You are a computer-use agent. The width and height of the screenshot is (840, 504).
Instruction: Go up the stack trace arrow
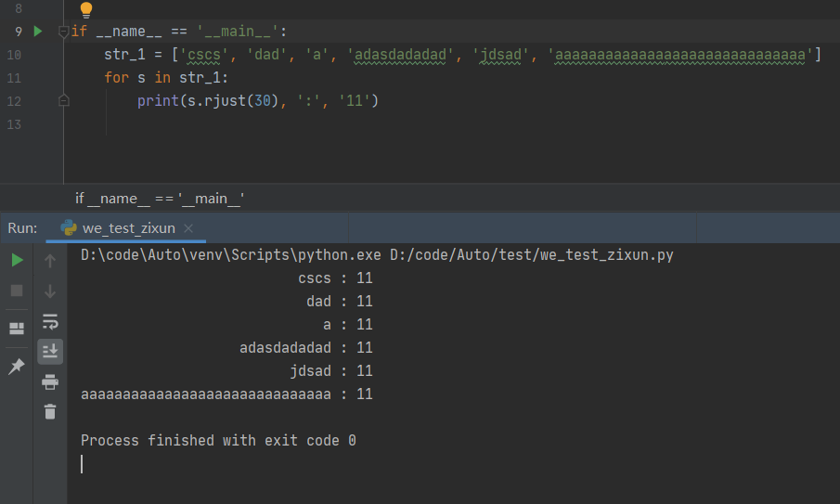pyautogui.click(x=50, y=261)
